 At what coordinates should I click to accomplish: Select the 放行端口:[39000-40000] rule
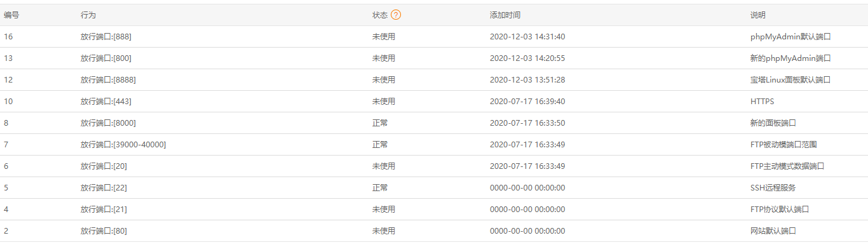123,145
